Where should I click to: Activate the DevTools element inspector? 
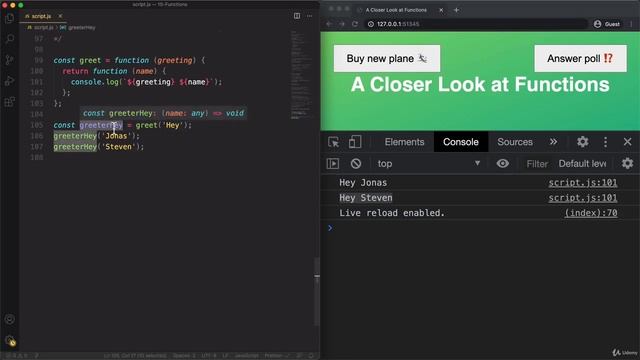(333, 142)
